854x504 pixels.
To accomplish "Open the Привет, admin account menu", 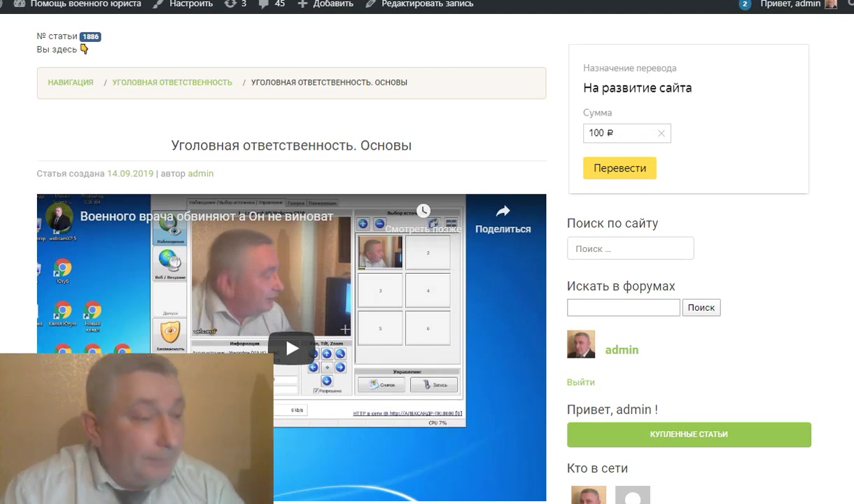I will (x=798, y=4).
